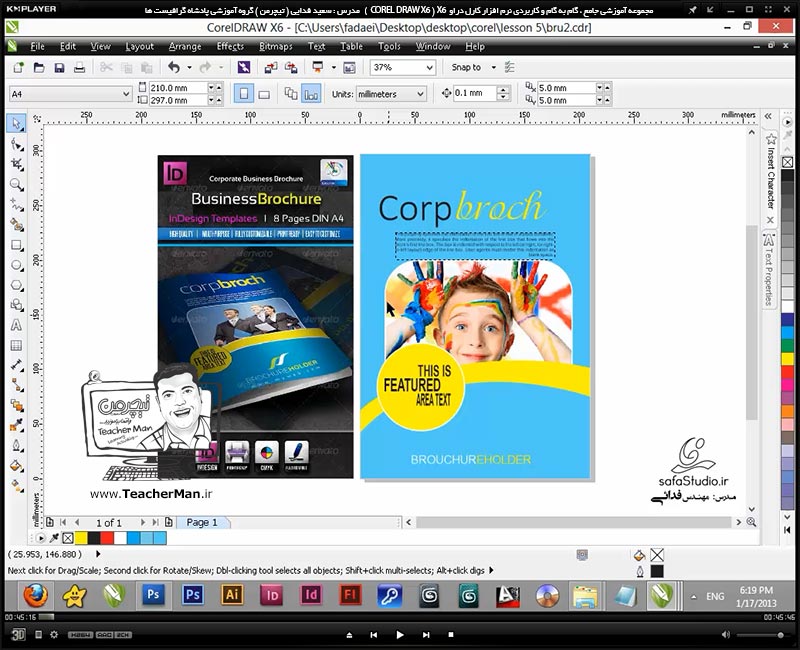
Task: Open the Effects menu
Action: coord(230,46)
